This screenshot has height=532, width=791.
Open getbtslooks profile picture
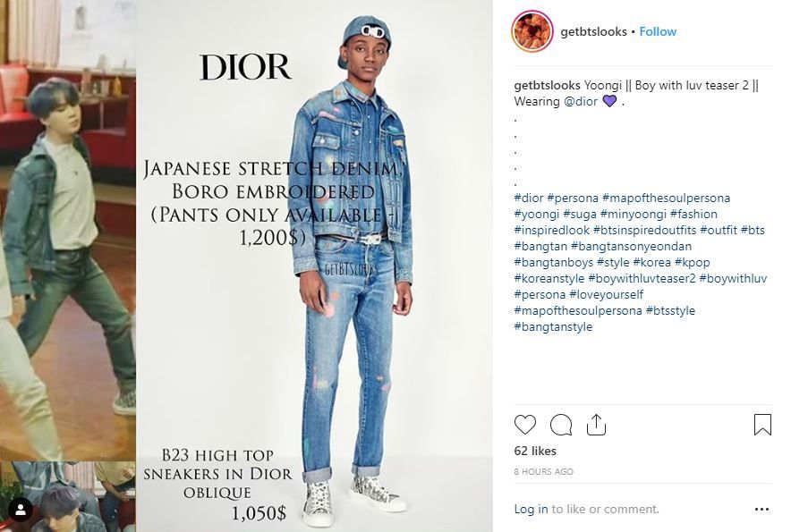click(532, 31)
